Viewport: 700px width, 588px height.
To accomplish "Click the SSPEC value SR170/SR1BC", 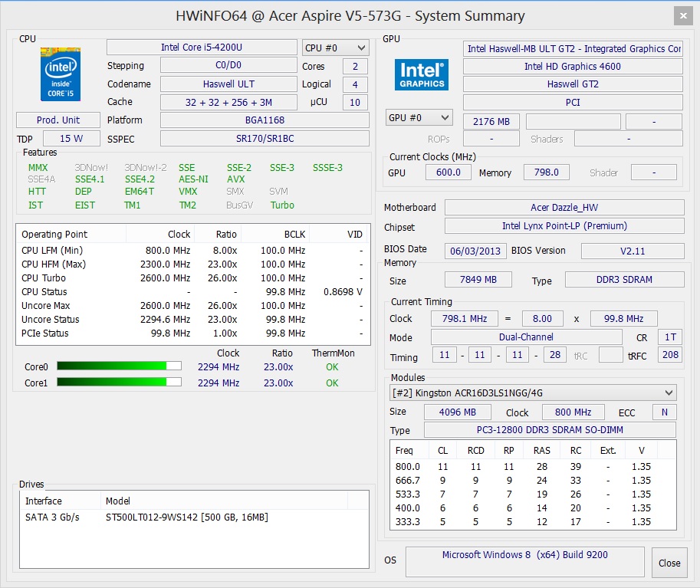I will pyautogui.click(x=265, y=139).
